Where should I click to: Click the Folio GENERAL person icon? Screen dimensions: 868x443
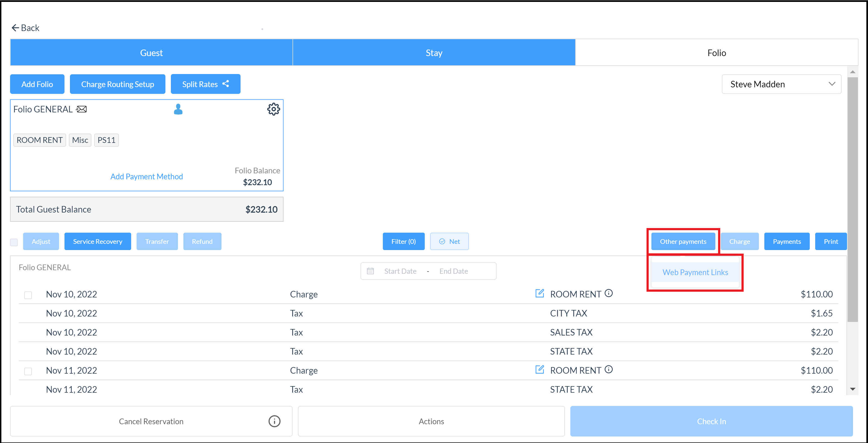[178, 109]
